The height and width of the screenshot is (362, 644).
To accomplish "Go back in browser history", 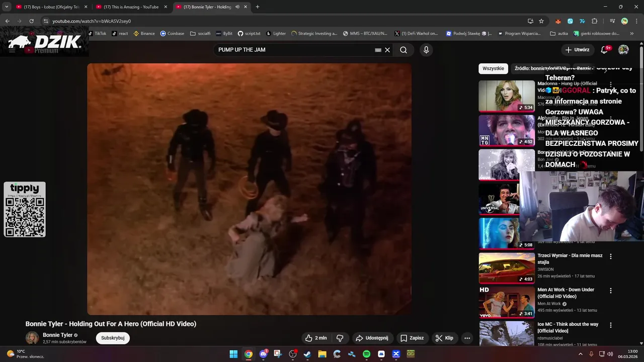I will (7, 21).
